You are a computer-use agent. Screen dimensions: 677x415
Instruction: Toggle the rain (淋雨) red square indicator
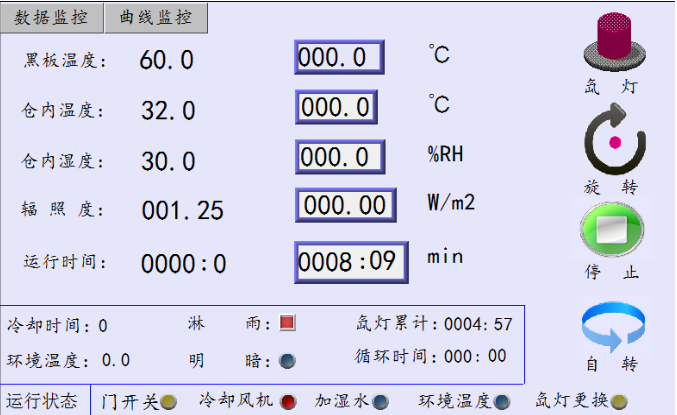[x=288, y=324]
